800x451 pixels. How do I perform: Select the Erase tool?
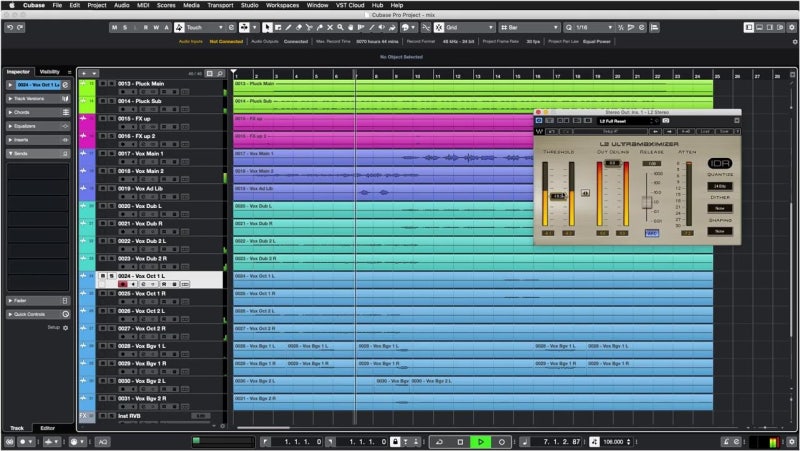tap(299, 28)
